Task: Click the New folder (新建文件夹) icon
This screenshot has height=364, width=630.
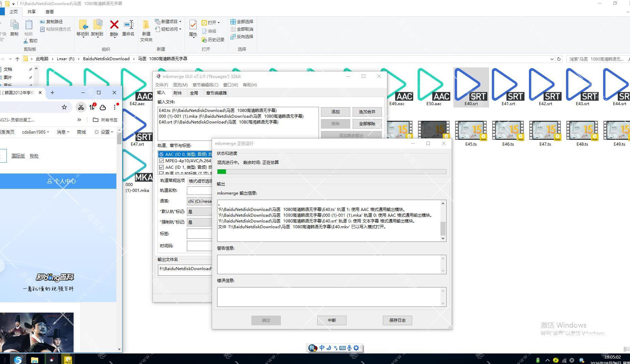Action: 146,24
